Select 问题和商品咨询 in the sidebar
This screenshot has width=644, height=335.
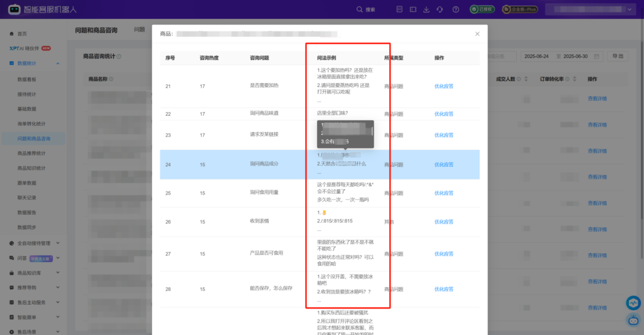(34, 139)
